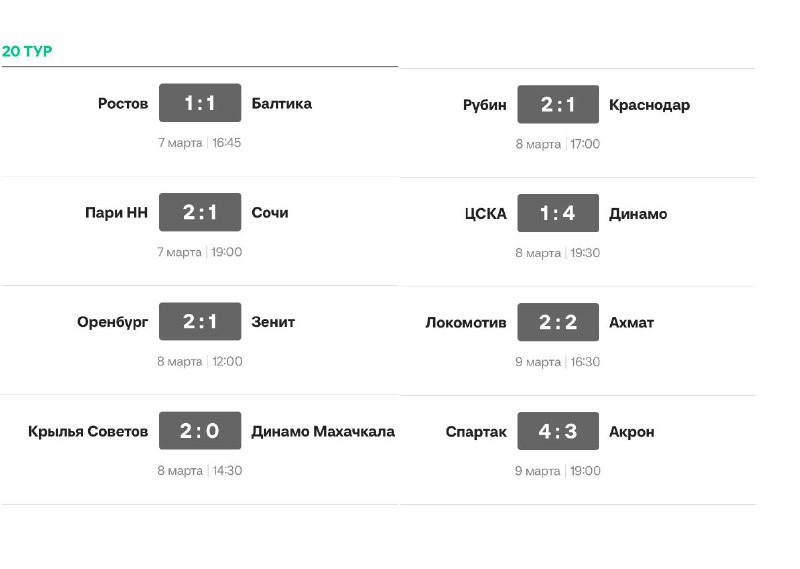Click the ЦСКА–Динамо 1:4 score box
800x569 pixels.
pyautogui.click(x=558, y=214)
